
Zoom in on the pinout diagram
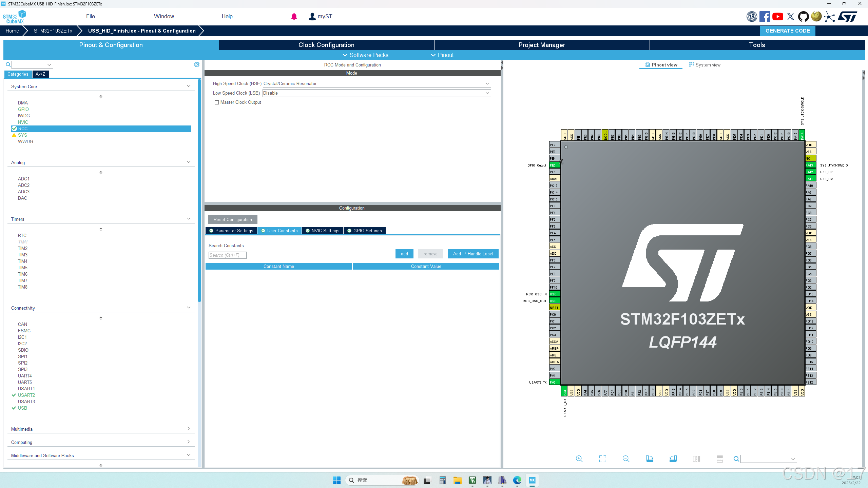[x=579, y=458]
